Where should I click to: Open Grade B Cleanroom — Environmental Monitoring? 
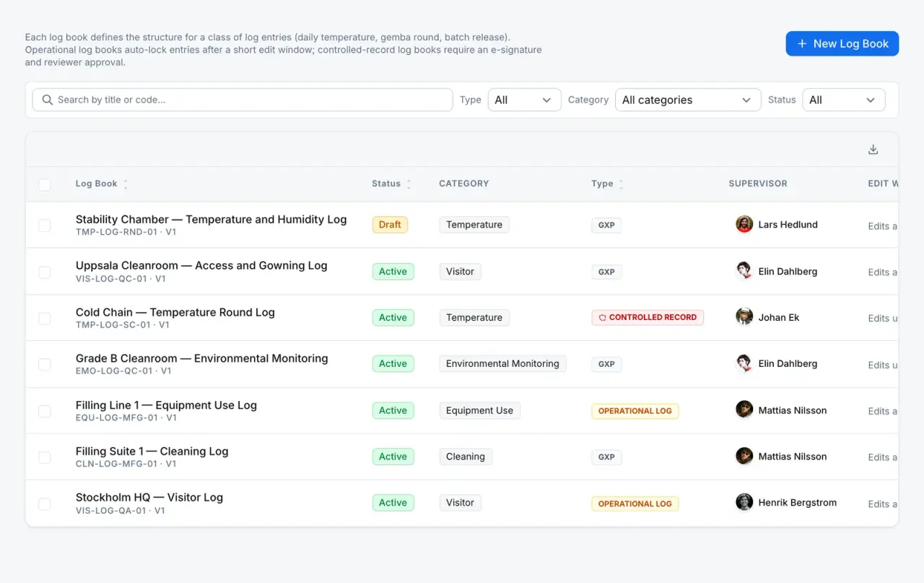(x=202, y=358)
